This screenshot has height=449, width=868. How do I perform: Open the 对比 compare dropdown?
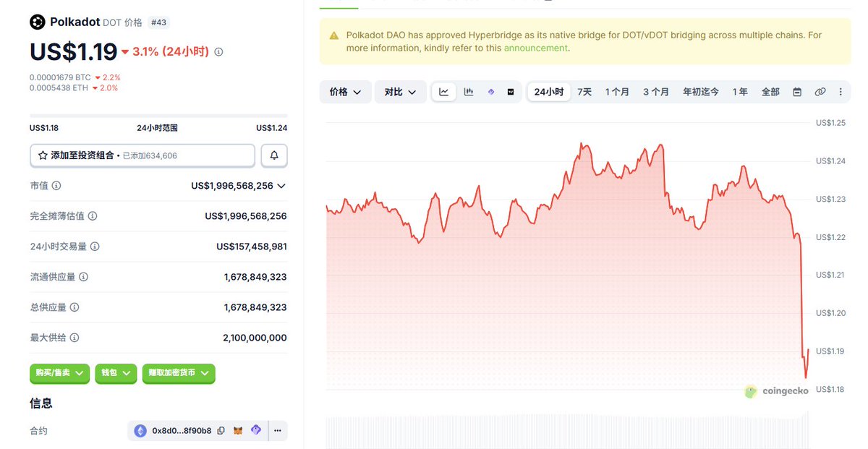coord(400,92)
